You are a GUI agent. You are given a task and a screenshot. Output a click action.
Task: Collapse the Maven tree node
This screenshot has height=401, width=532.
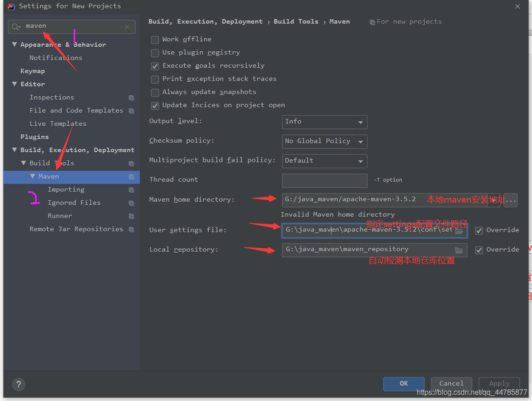point(33,176)
